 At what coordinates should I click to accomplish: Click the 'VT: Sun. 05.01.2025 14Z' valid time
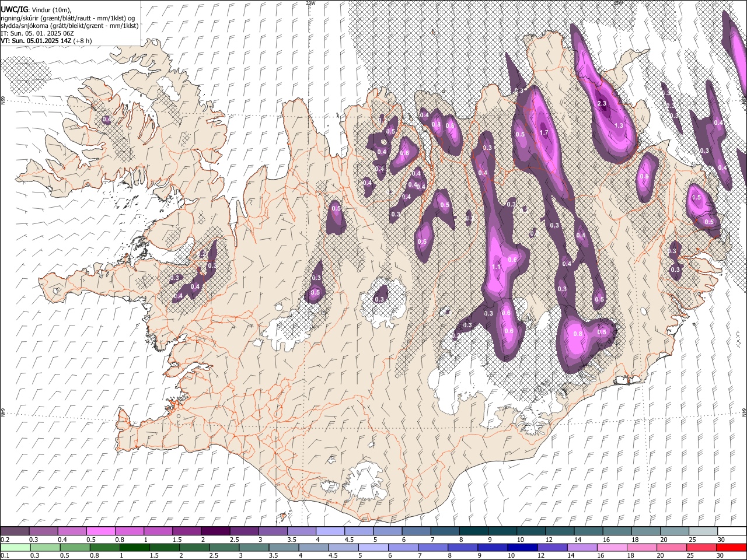point(36,41)
